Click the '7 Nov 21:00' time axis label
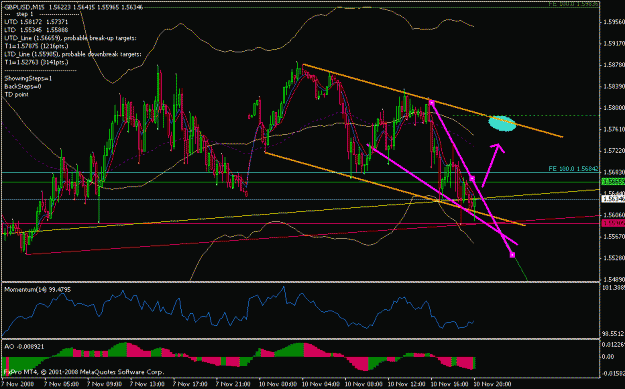This screenshot has width=625, height=389. pyautogui.click(x=232, y=384)
